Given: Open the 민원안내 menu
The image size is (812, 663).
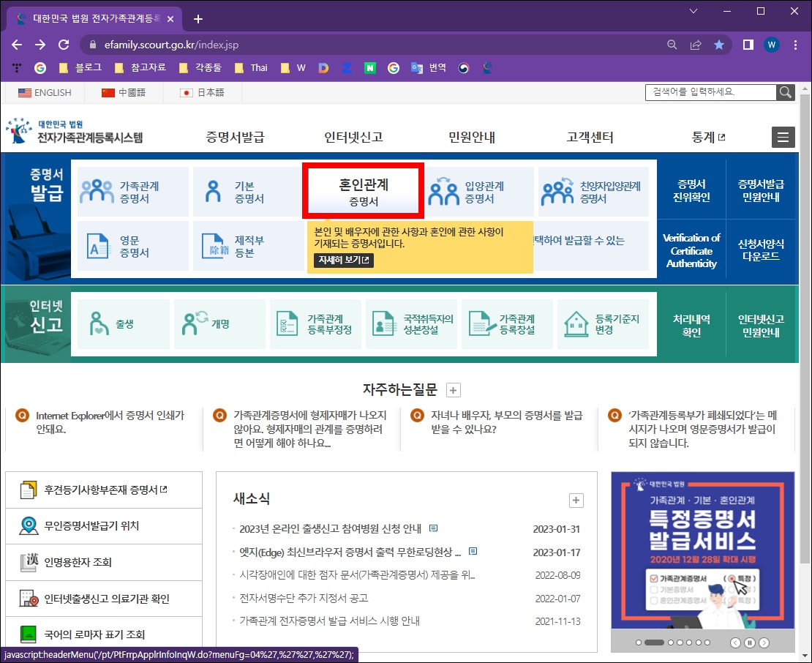Looking at the screenshot, I should 471,137.
